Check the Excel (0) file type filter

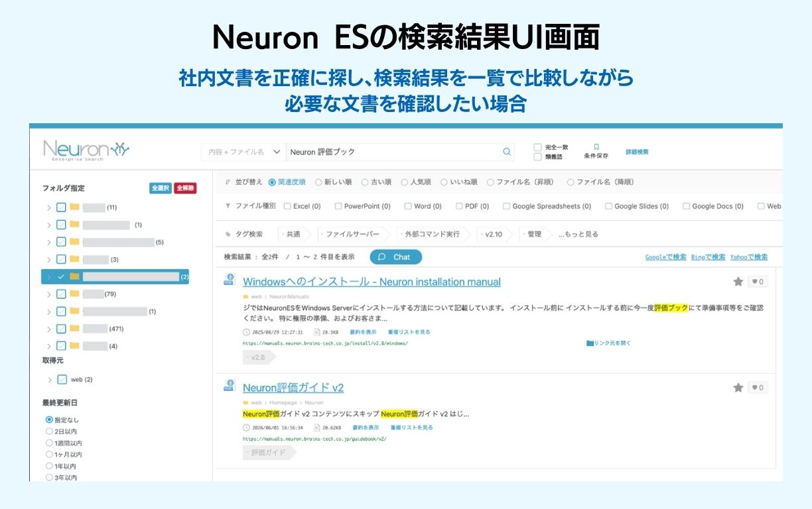point(287,206)
